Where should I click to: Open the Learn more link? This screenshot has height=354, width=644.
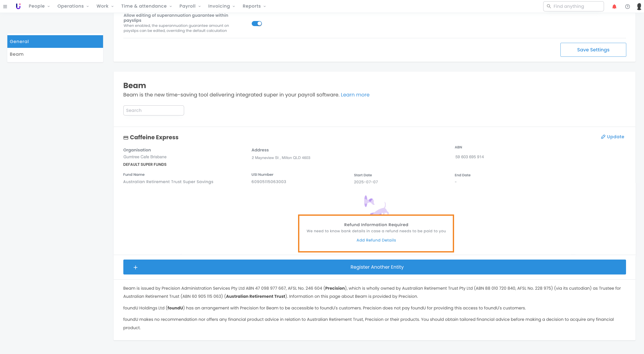(355, 95)
